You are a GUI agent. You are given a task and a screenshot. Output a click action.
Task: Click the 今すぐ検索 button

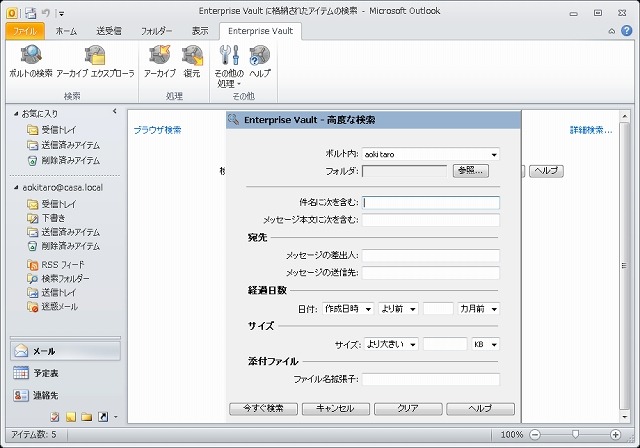pyautogui.click(x=263, y=408)
